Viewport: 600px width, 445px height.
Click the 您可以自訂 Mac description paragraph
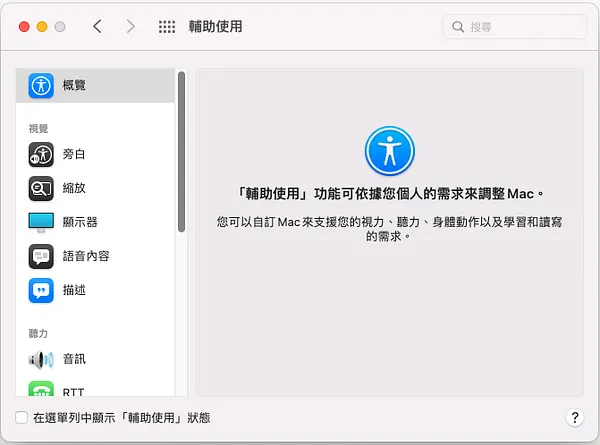point(390,229)
